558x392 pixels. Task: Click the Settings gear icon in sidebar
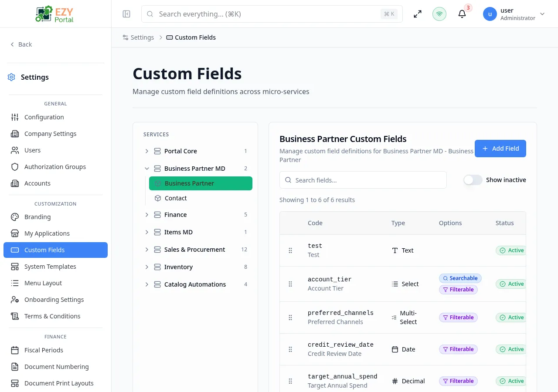coord(11,77)
